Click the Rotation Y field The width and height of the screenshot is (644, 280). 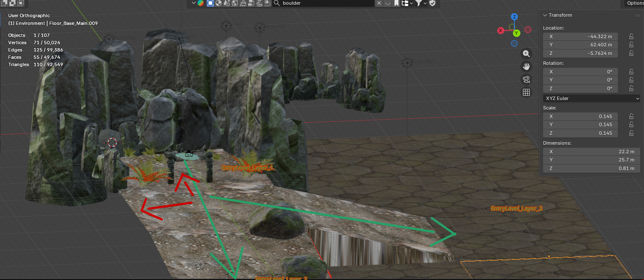tap(580, 80)
